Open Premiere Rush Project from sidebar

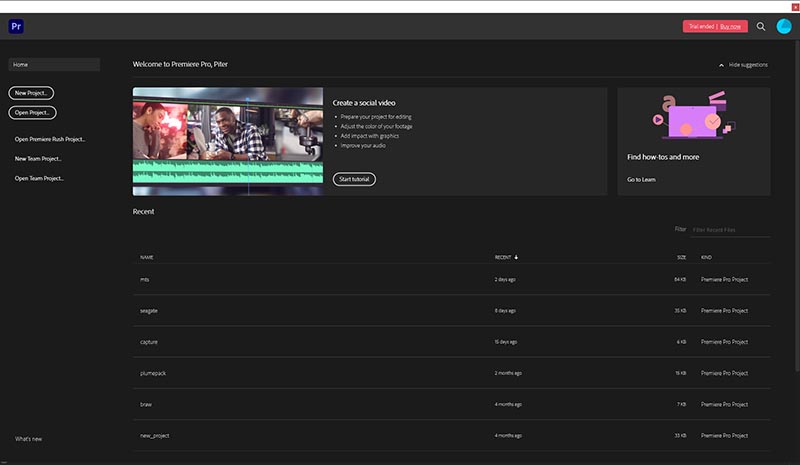(50, 140)
